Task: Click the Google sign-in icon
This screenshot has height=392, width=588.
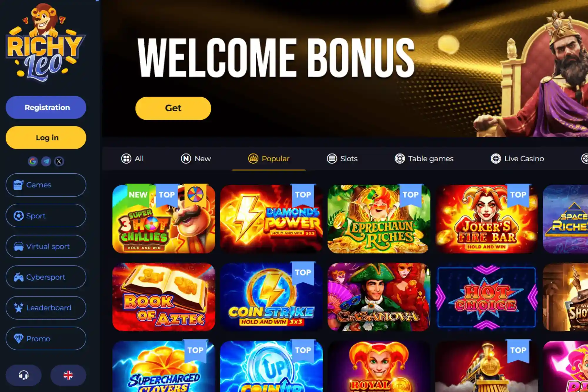Action: pos(33,161)
